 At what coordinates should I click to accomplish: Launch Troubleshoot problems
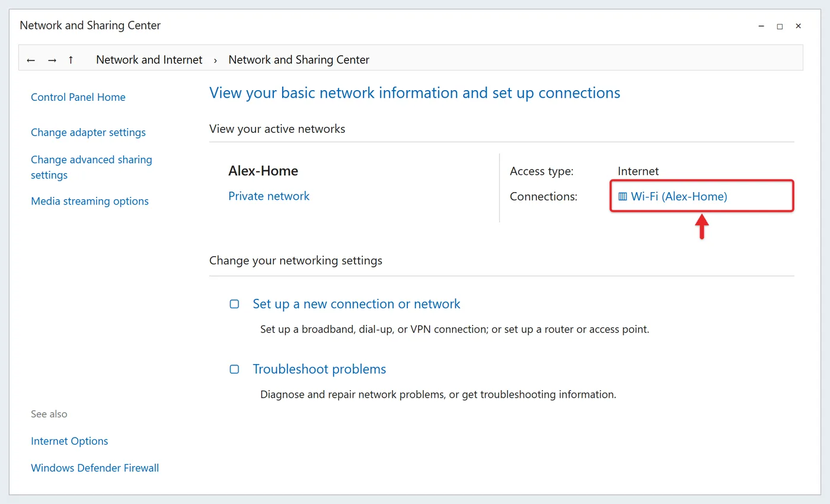[x=319, y=369]
